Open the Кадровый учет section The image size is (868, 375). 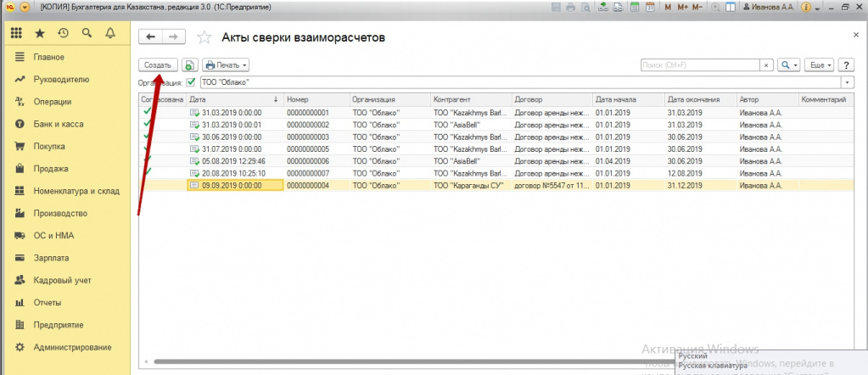[x=62, y=280]
